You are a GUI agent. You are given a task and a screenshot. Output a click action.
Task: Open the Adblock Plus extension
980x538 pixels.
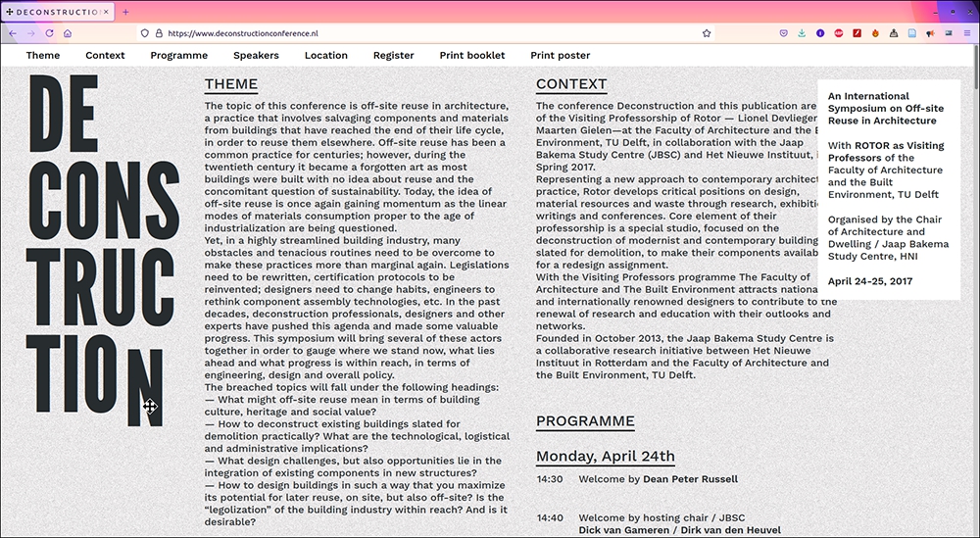coord(839,33)
